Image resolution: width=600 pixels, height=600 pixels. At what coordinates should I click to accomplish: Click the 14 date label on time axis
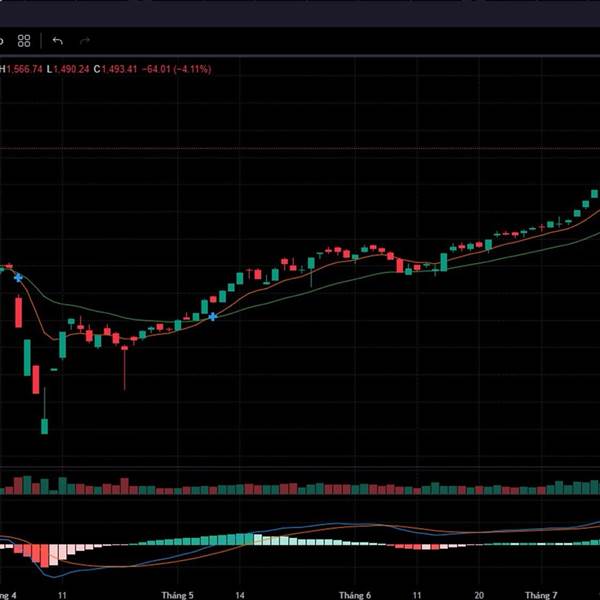[x=240, y=595]
